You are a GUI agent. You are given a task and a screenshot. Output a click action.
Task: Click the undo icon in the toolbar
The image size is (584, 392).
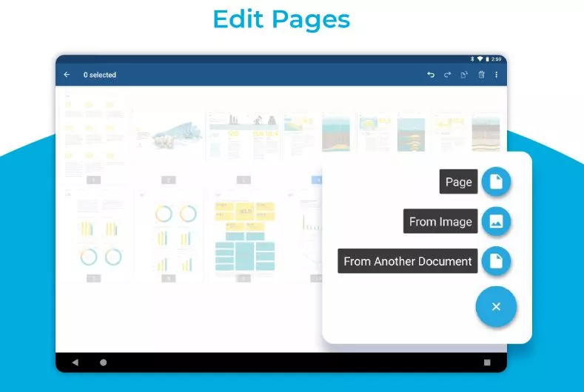[431, 75]
